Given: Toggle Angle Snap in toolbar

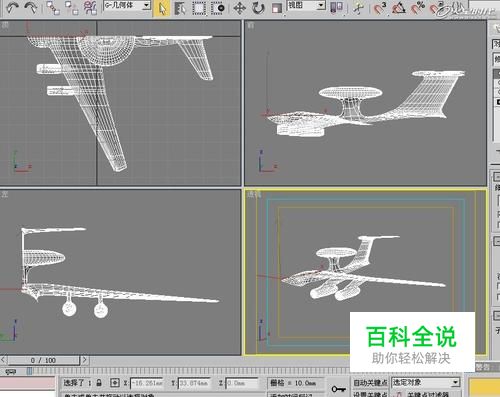Looking at the screenshot, I should [398, 8].
